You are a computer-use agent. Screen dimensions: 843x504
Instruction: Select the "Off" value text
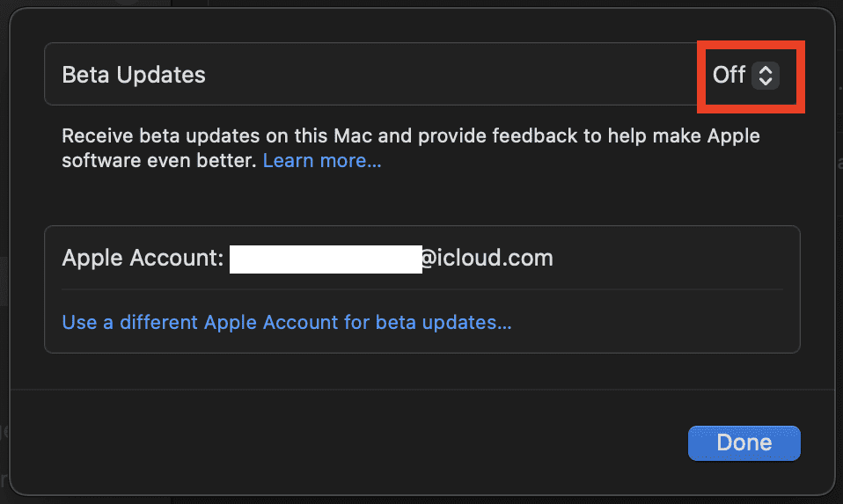(x=729, y=75)
